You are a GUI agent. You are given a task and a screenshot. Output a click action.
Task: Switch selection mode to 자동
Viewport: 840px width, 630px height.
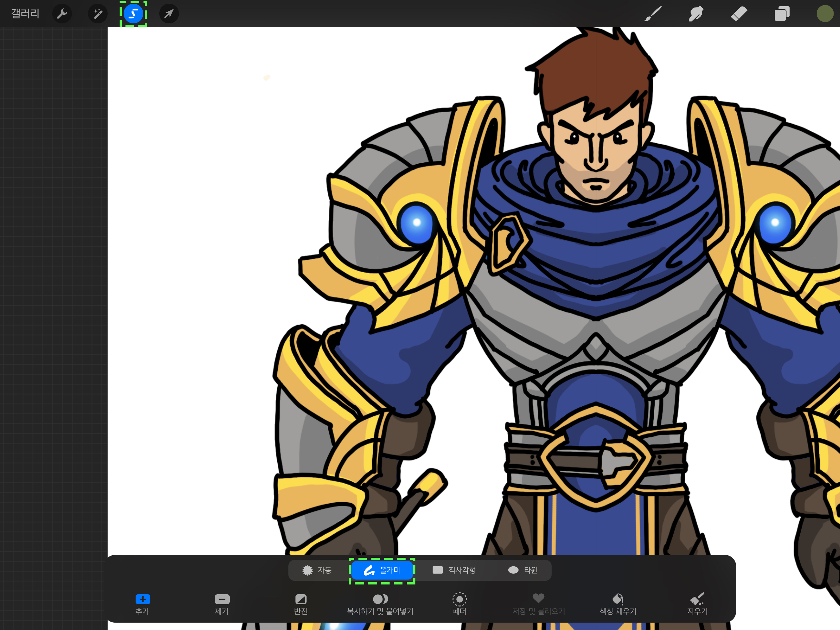point(317,570)
